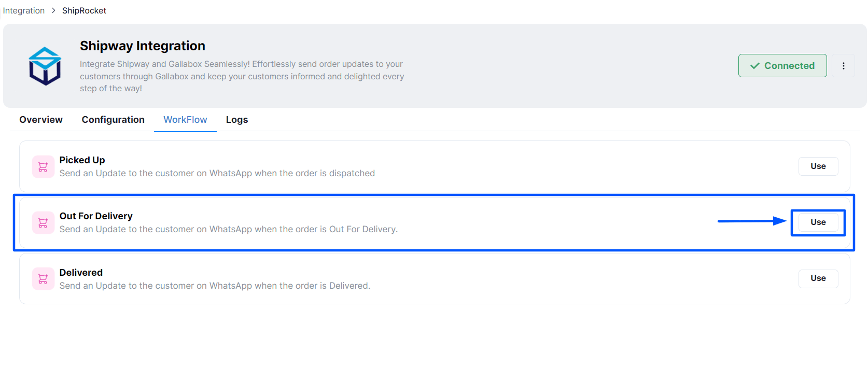Use the Picked Up workflow

click(818, 166)
